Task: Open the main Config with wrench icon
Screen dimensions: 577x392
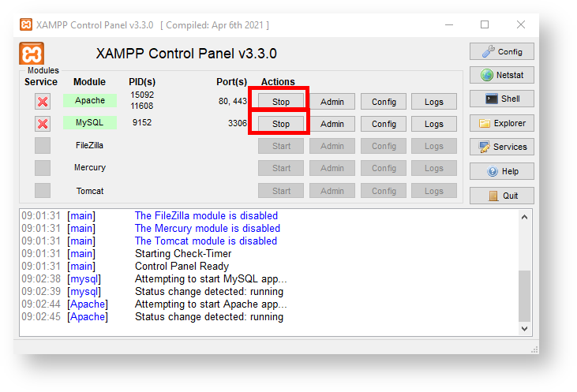Action: 501,52
